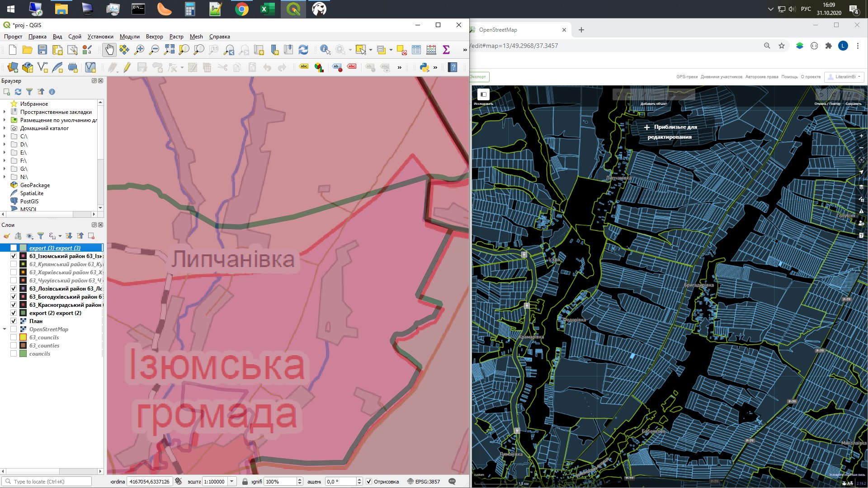
Task: Hide the 63_Лозівський район layer
Action: pos(14,288)
